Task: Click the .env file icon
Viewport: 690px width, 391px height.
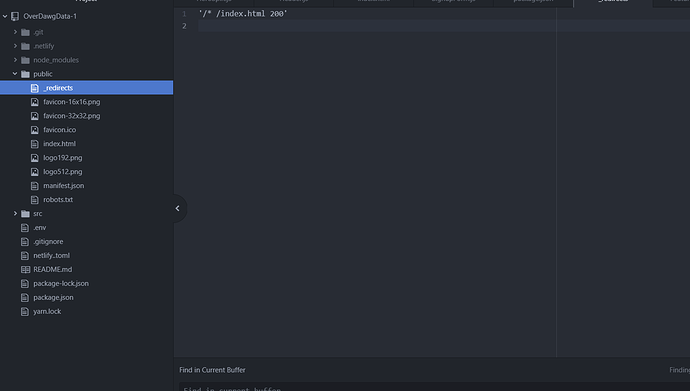Action: (x=25, y=228)
